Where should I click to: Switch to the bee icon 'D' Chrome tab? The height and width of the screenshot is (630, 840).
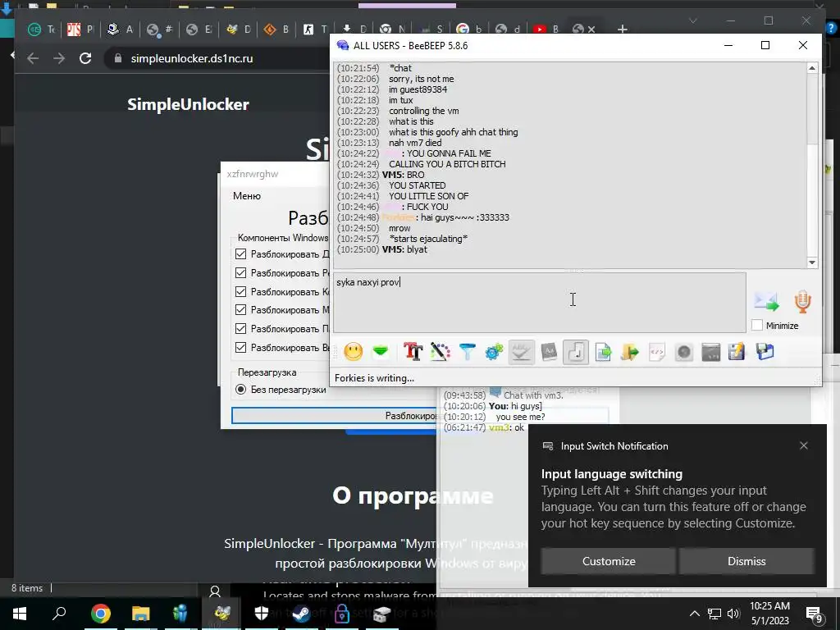238,30
